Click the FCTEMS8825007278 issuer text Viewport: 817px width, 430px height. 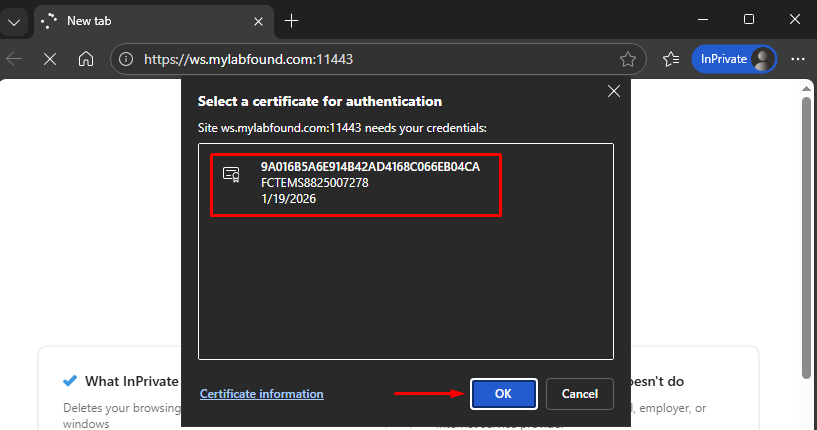pyautogui.click(x=315, y=183)
